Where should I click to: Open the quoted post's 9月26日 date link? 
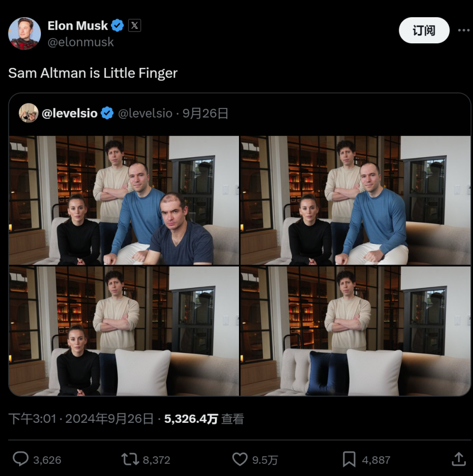(x=205, y=113)
